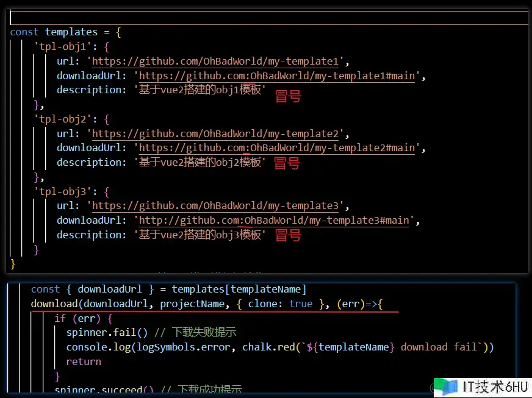This screenshot has width=532, height=398.
Task: Click the download function call name
Action: pyautogui.click(x=55, y=304)
